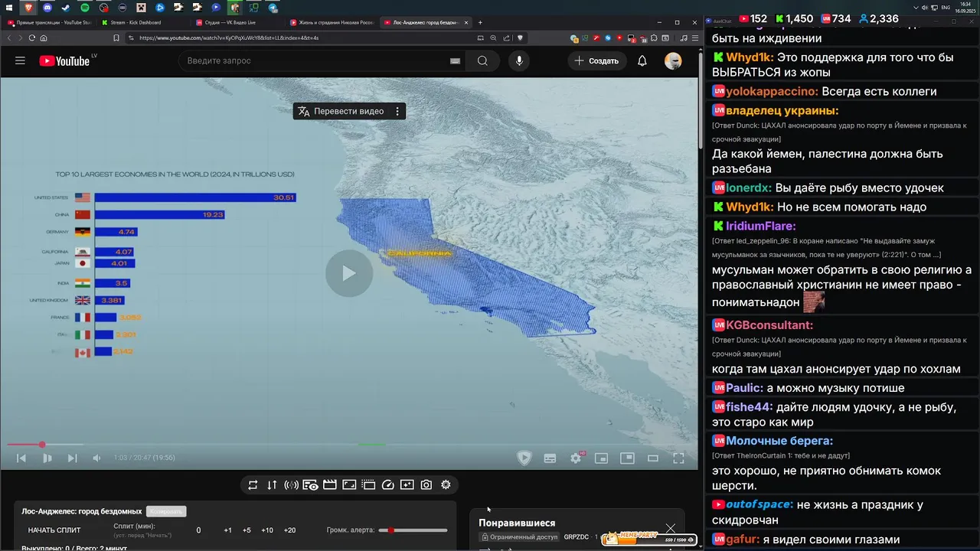
Task: Close the Понравившиеся playlist panel
Action: click(671, 527)
